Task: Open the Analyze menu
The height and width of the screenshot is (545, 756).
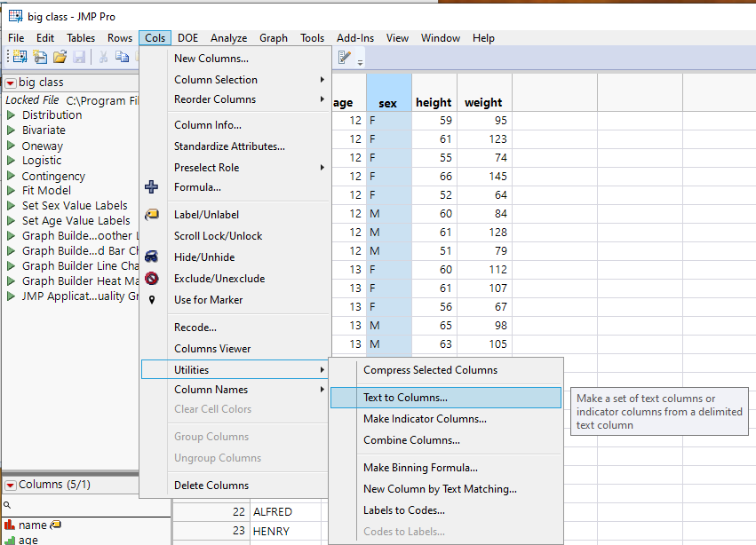Action: point(228,38)
